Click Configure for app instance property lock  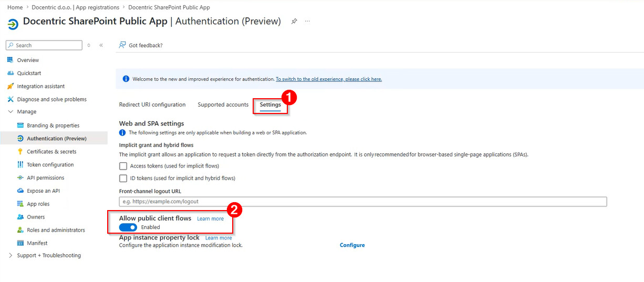coord(352,245)
